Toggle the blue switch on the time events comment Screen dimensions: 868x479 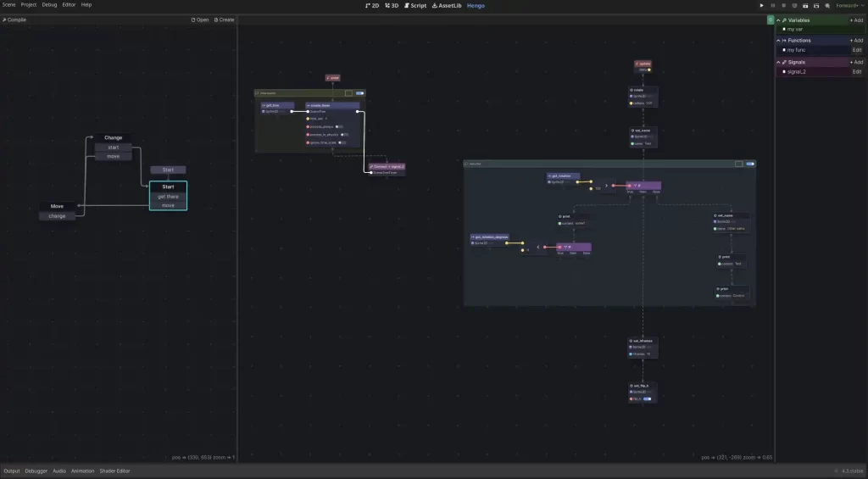pos(359,93)
